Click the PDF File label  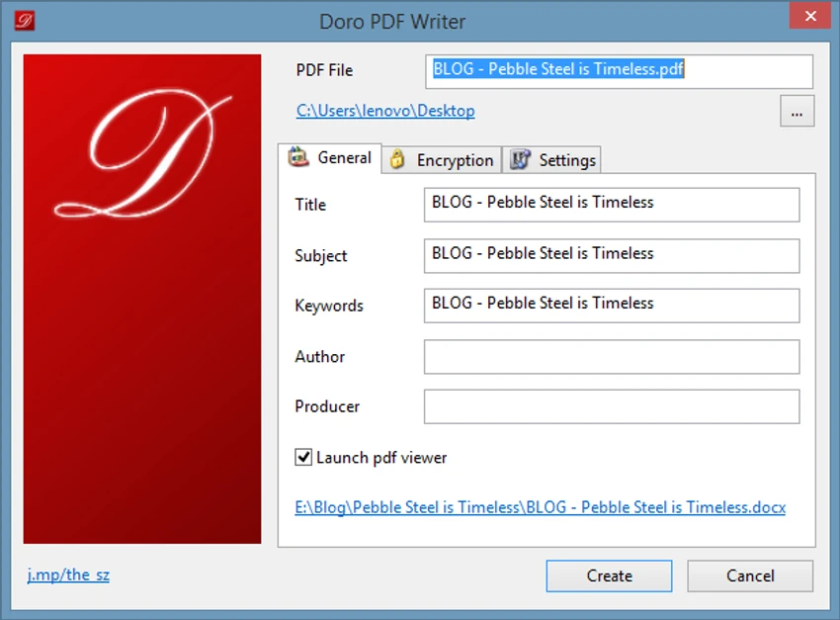coord(324,70)
